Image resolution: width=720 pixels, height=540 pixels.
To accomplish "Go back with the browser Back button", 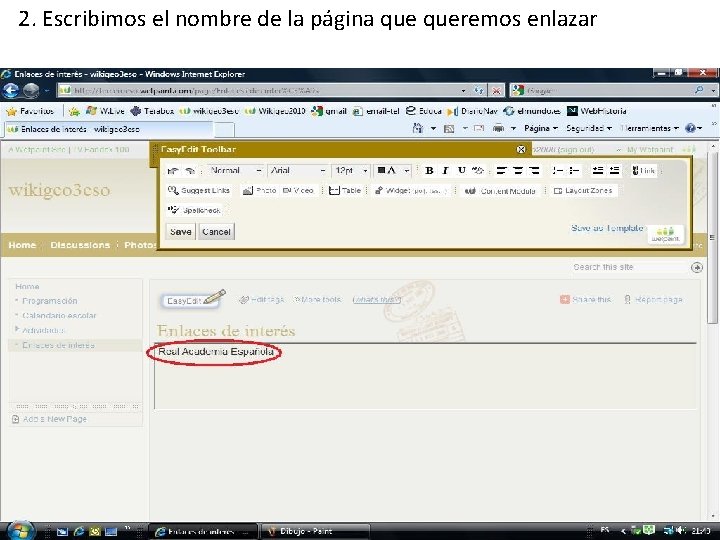I will point(10,90).
